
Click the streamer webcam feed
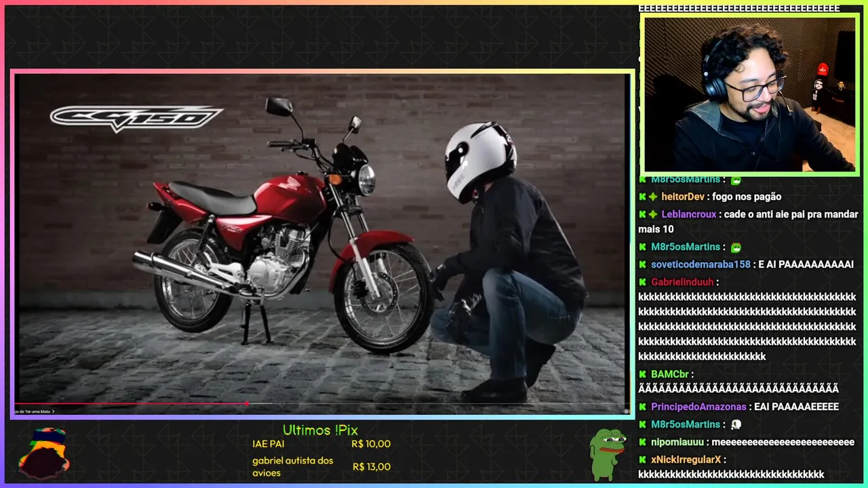[x=749, y=94]
